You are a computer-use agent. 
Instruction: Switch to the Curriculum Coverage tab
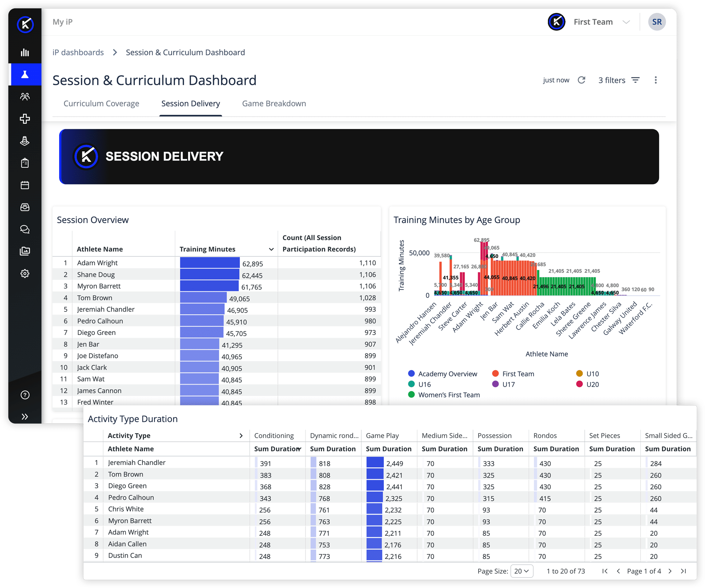pyautogui.click(x=101, y=104)
